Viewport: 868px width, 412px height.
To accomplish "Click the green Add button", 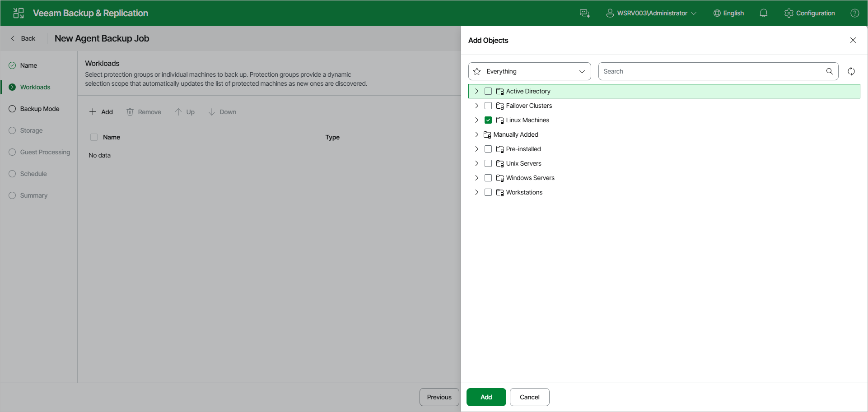I will tap(486, 397).
